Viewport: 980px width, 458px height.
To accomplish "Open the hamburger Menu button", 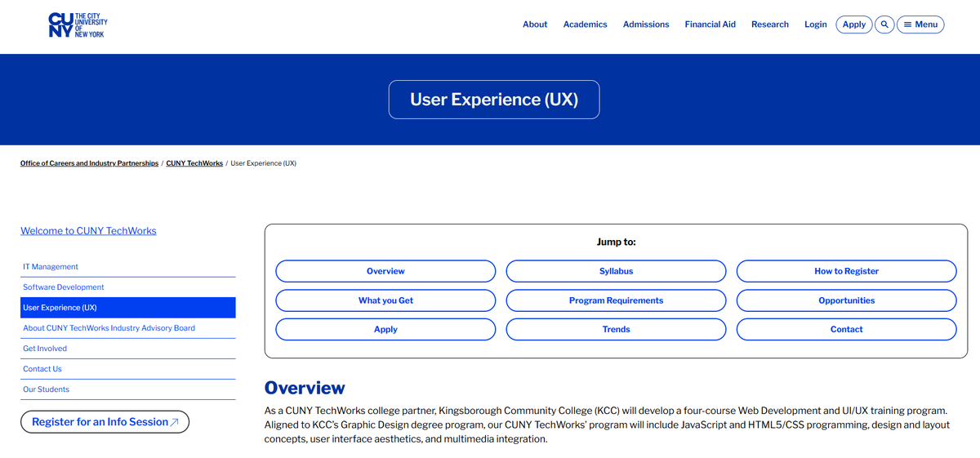I will 920,24.
